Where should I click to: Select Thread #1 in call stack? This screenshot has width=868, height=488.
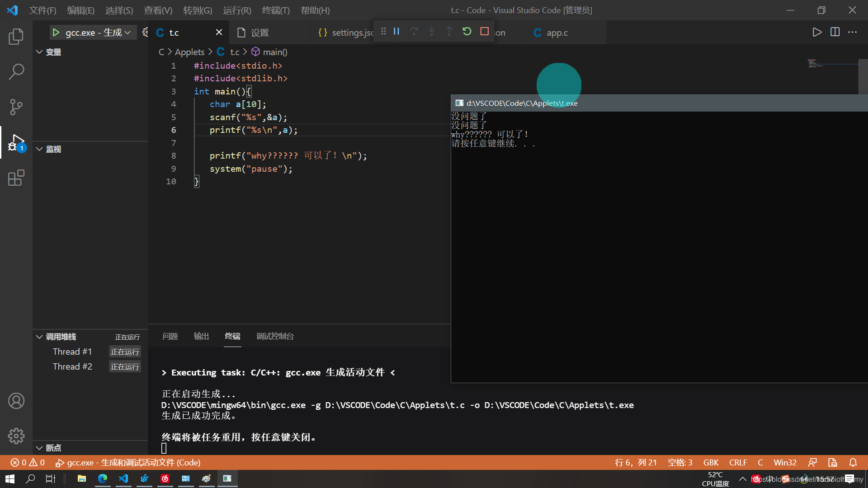(72, 352)
